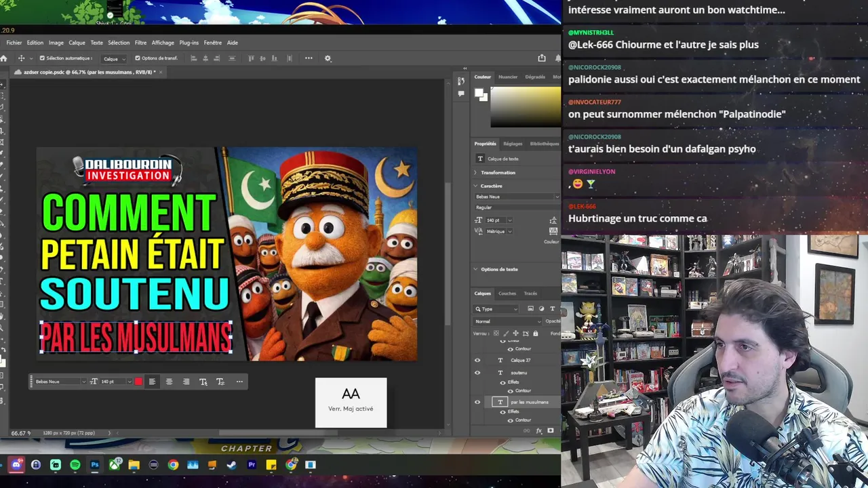868x488 pixels.
Task: Select the Move tool in options bar
Action: click(21, 58)
